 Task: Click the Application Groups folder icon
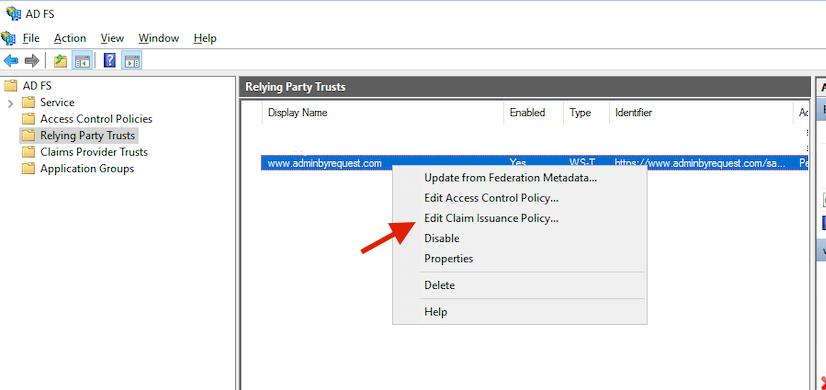28,169
